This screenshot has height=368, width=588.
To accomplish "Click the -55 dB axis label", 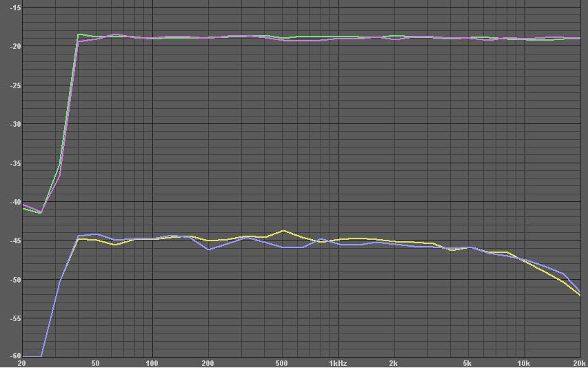I will [x=15, y=318].
